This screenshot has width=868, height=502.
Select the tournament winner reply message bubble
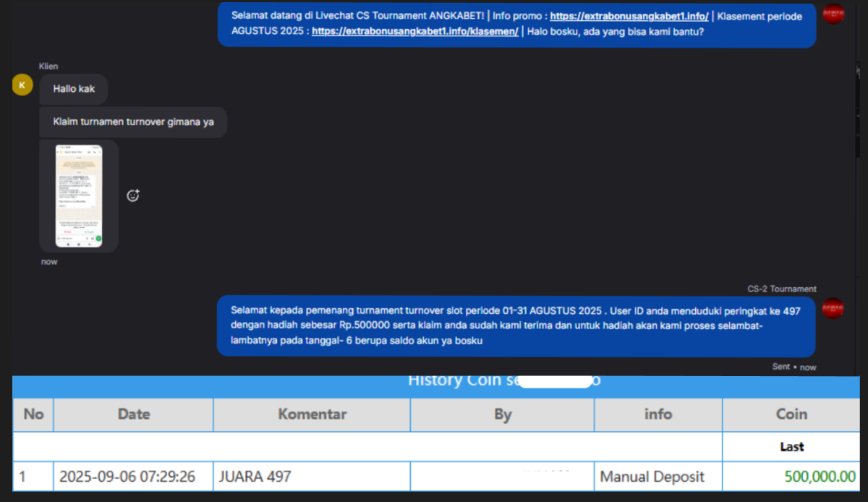pyautogui.click(x=516, y=326)
